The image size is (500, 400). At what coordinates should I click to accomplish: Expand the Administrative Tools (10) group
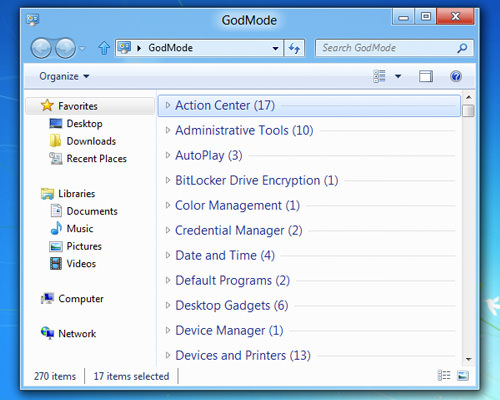168,130
